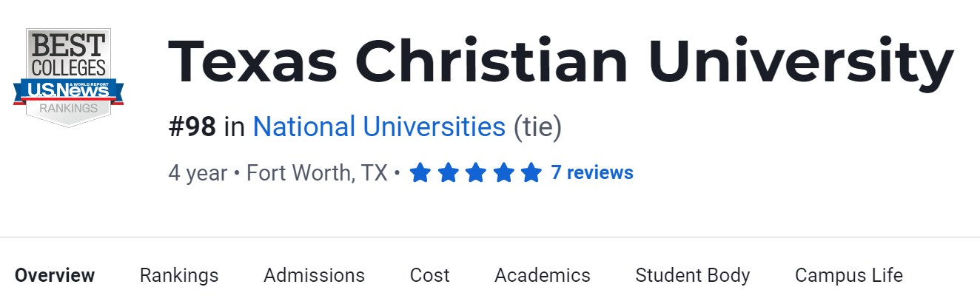This screenshot has width=980, height=307.
Task: Click the #98 ranking number
Action: coord(192,127)
